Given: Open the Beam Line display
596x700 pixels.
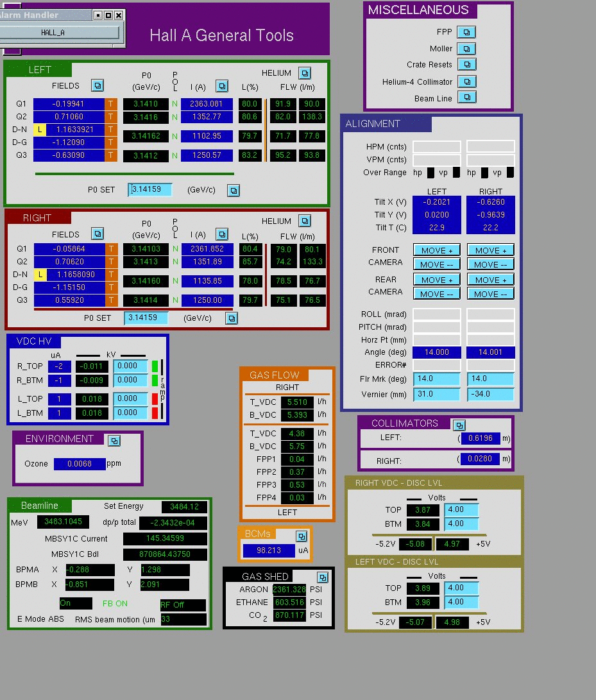Looking at the screenshot, I should [467, 98].
